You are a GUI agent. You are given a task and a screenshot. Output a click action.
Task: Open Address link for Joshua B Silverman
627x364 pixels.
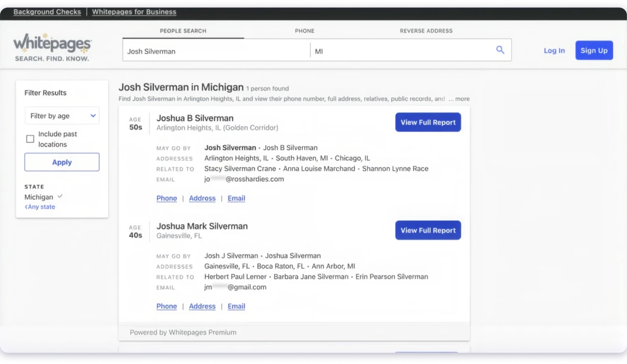202,198
